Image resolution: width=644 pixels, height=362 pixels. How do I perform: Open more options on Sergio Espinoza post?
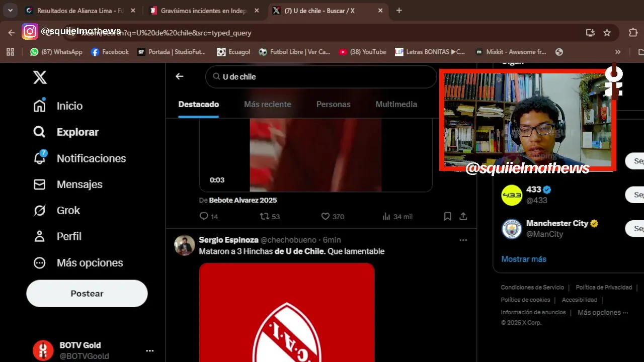463,240
